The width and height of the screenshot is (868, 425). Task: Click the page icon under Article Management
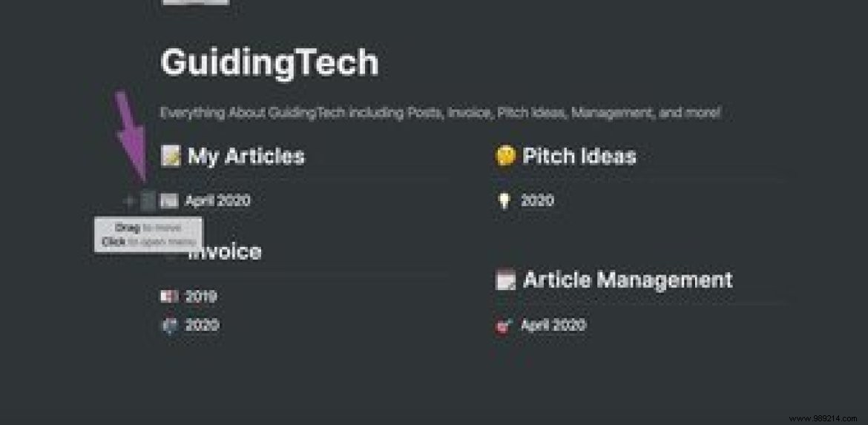point(504,326)
